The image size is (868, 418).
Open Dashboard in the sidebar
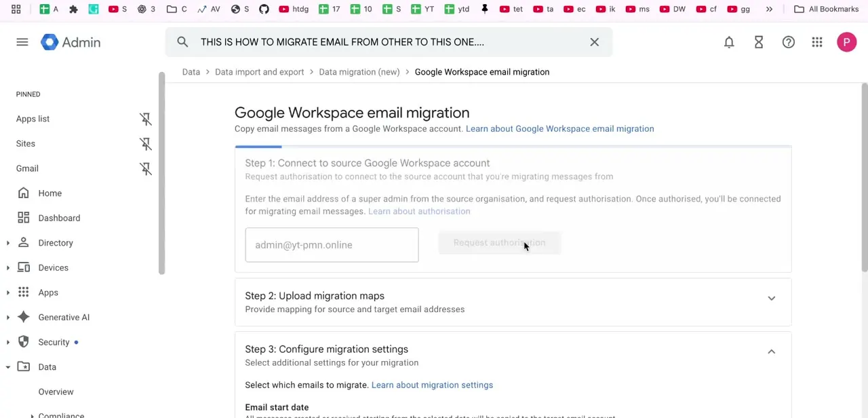point(59,218)
